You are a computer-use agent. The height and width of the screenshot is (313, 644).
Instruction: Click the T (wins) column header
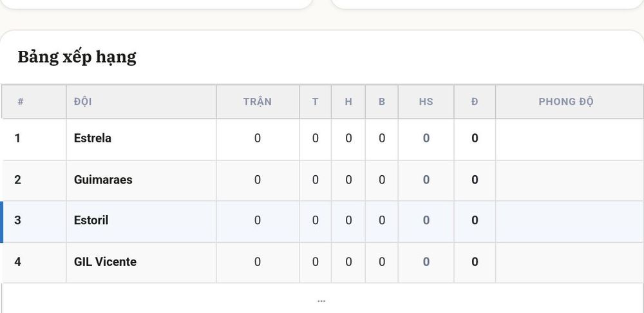(315, 102)
